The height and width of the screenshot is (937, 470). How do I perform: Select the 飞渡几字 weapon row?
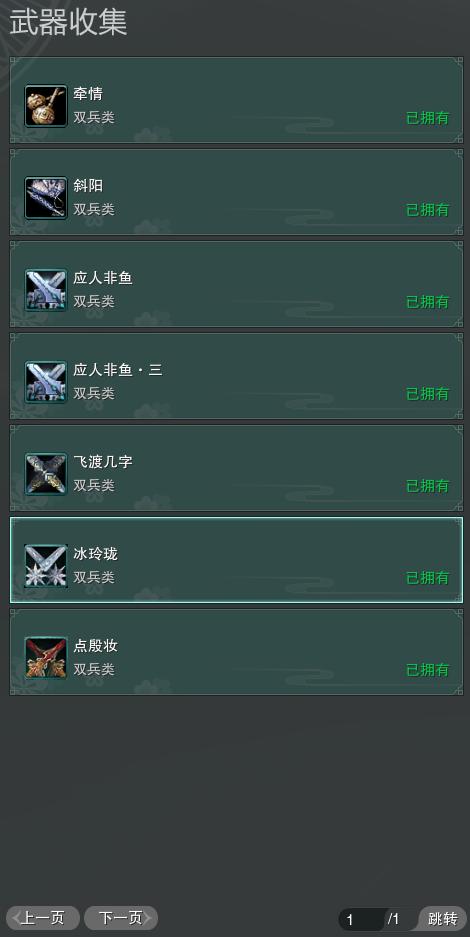pos(236,468)
